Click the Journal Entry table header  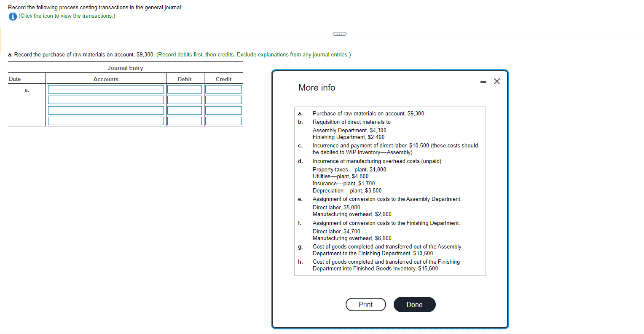point(125,68)
